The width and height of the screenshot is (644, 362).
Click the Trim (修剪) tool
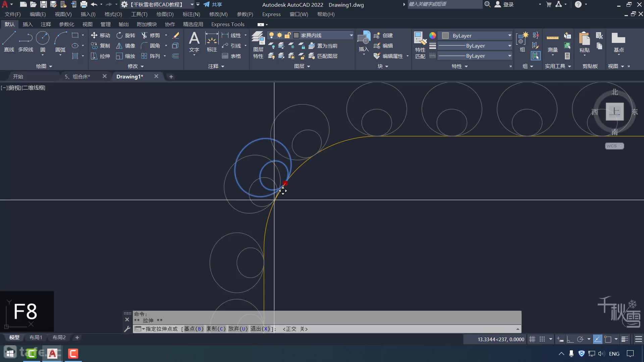(x=151, y=35)
